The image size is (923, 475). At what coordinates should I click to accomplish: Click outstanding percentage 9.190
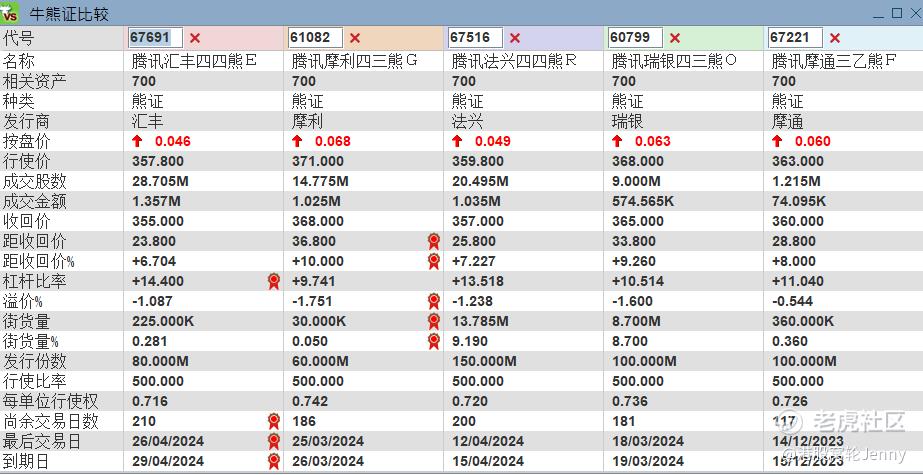pos(470,341)
